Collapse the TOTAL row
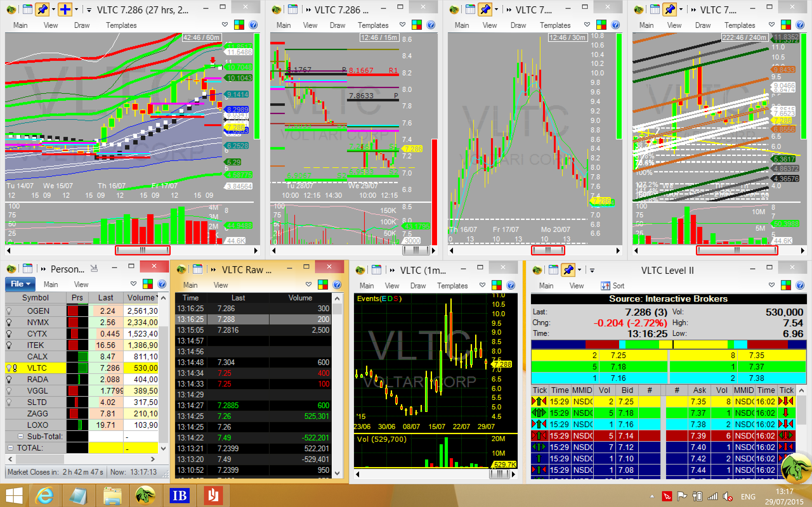Image resolution: width=812 pixels, height=507 pixels. pos(10,448)
